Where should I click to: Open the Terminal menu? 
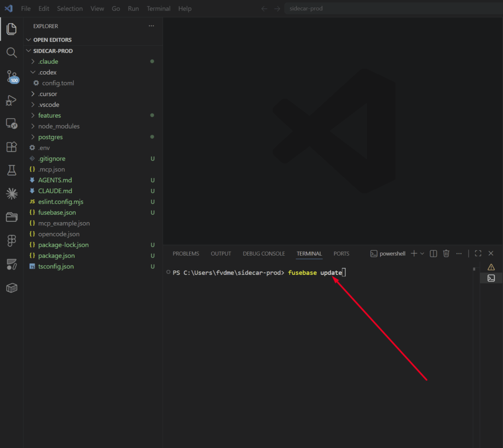[x=159, y=8]
